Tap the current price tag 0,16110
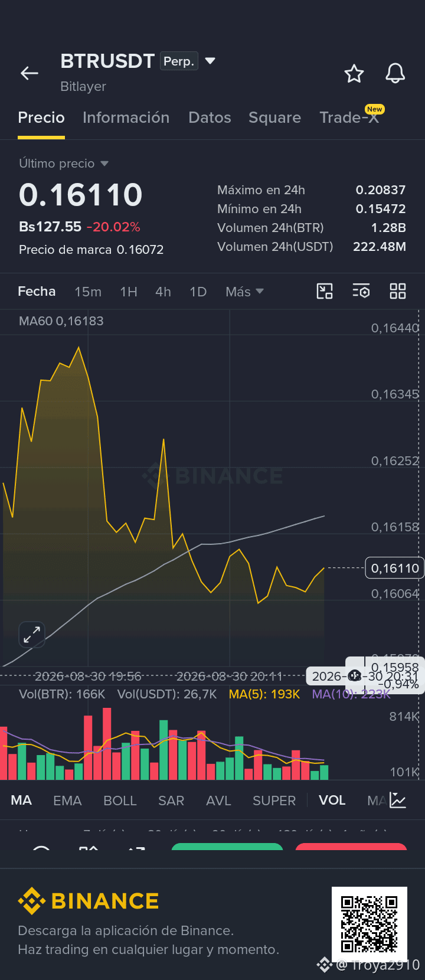This screenshot has width=425, height=980. point(395,568)
